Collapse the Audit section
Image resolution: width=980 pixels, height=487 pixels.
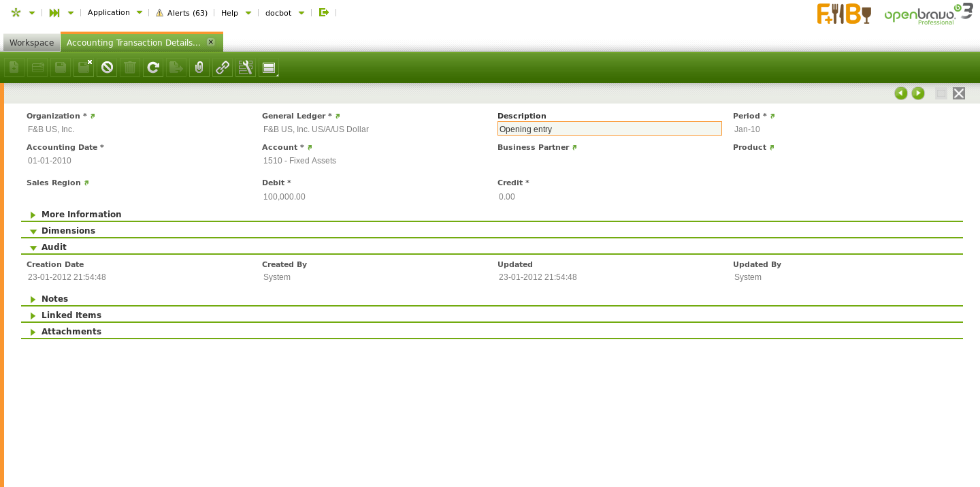54,247
